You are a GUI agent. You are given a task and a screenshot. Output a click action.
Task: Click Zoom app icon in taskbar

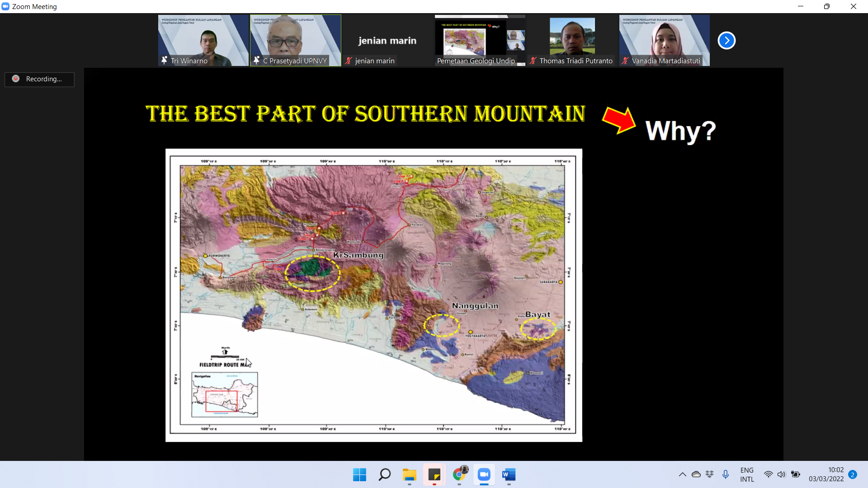pos(484,474)
